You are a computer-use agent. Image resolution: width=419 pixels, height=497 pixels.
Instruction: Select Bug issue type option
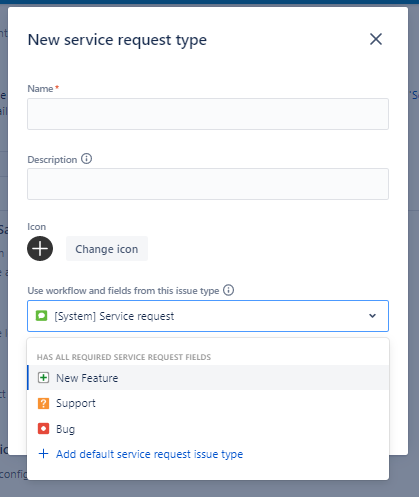[x=208, y=429]
